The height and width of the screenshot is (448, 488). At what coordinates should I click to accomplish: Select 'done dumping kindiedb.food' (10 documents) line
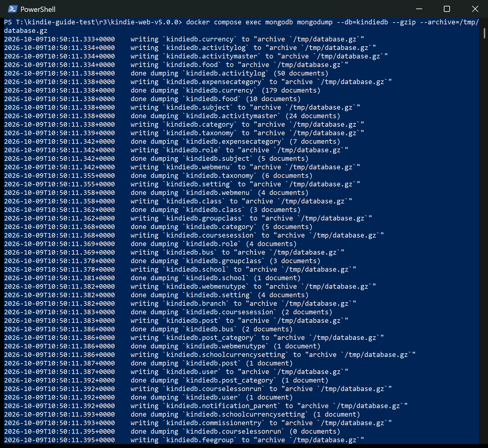click(x=152, y=99)
